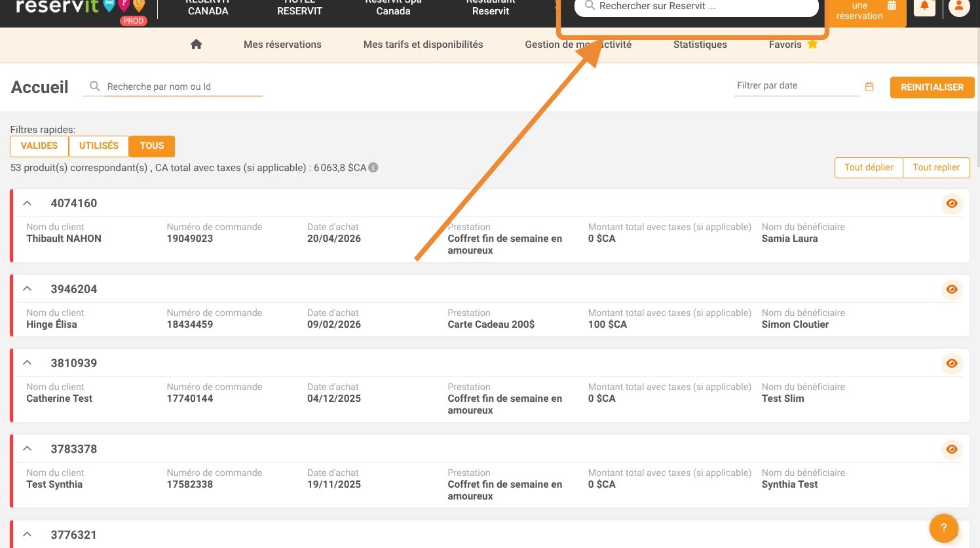Click beneficiary Test Slim

point(783,399)
